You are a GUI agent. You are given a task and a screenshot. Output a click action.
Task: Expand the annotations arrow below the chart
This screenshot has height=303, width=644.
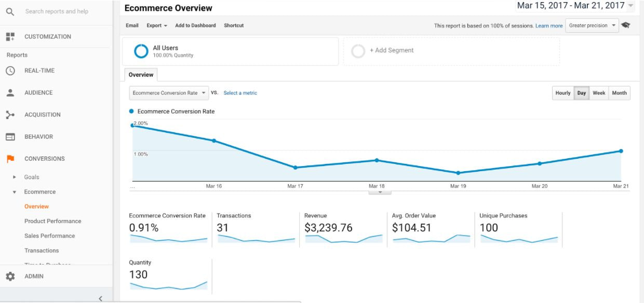380,192
